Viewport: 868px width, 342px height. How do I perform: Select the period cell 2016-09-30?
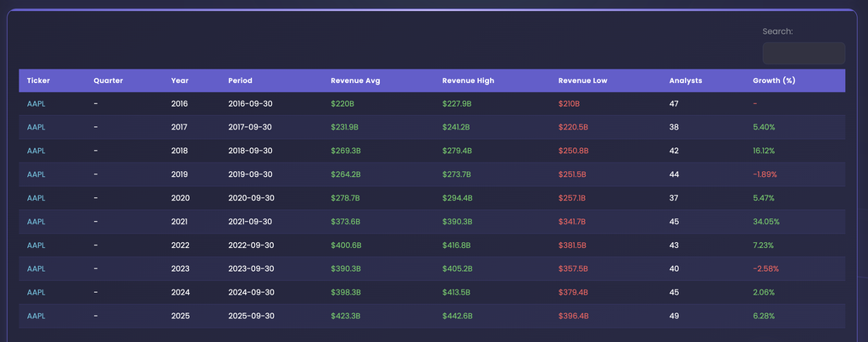(x=250, y=103)
